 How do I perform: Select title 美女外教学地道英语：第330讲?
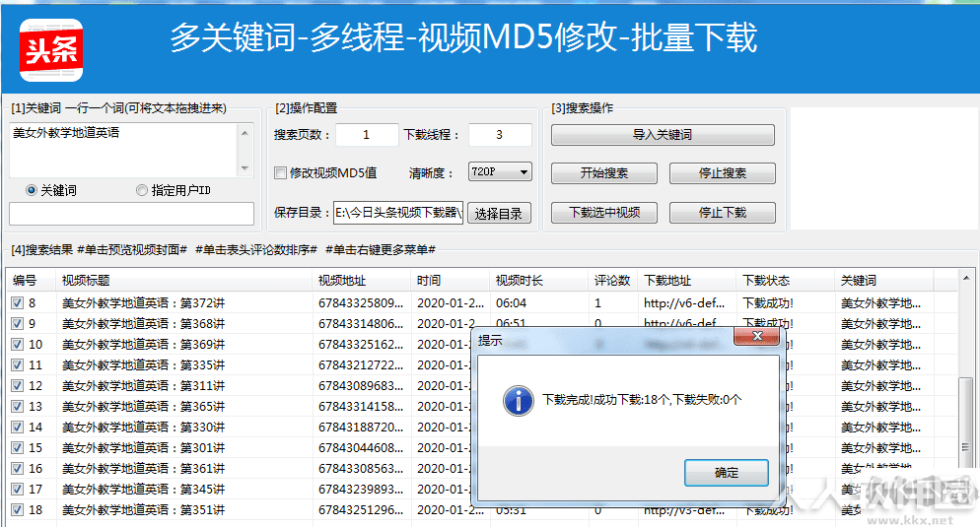click(x=143, y=428)
